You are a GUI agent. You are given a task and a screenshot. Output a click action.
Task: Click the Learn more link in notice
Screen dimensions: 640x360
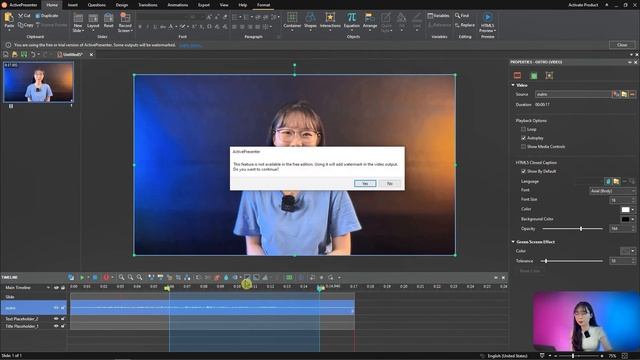pos(191,45)
